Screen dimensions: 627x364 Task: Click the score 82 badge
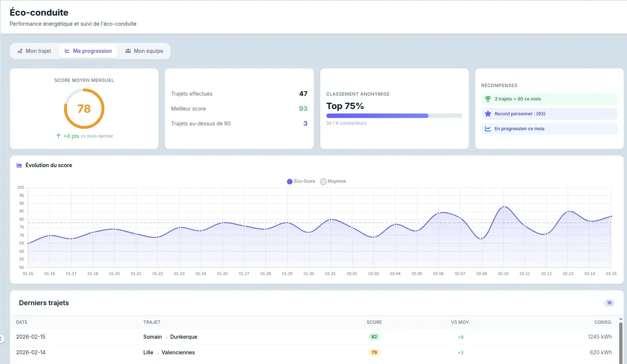pos(374,337)
